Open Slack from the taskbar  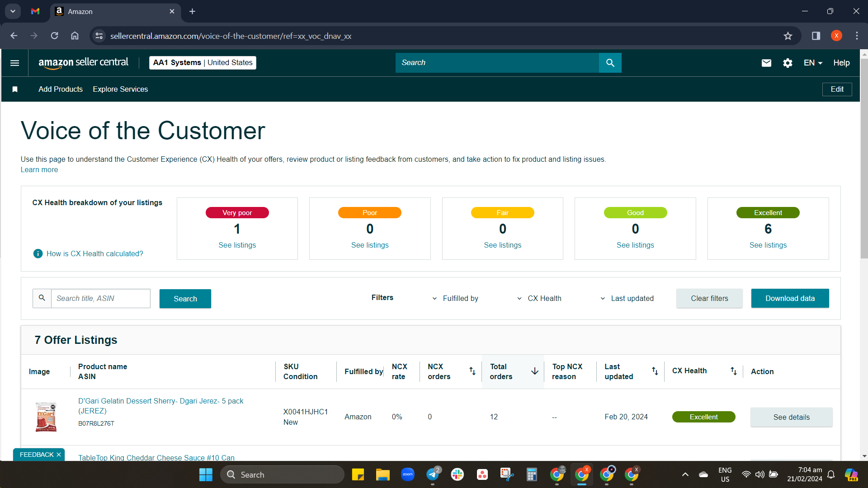point(458,474)
